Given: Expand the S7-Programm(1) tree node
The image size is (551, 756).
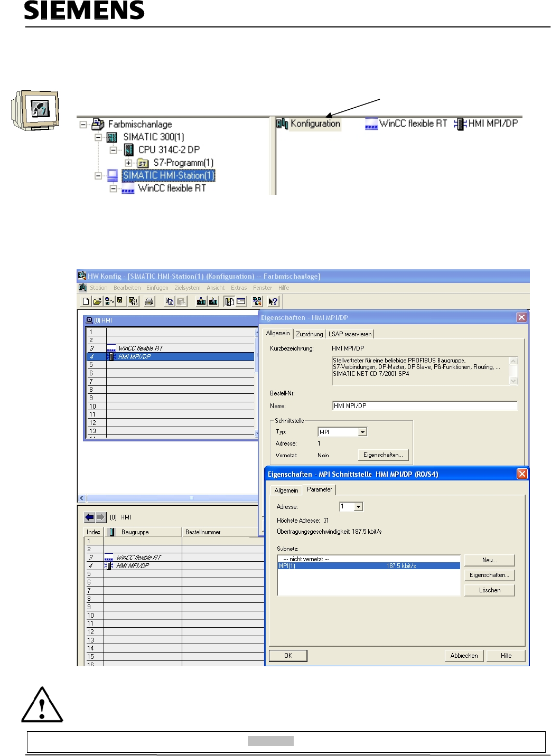Looking at the screenshot, I should (x=128, y=163).
